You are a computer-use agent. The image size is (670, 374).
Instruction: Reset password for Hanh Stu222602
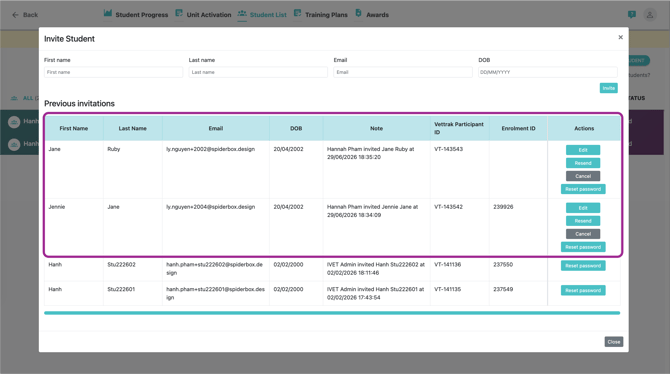(583, 266)
